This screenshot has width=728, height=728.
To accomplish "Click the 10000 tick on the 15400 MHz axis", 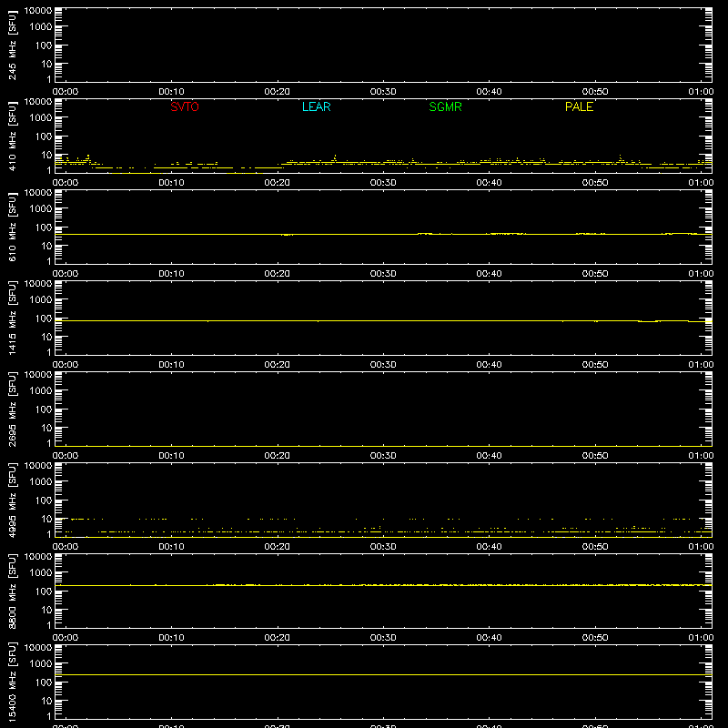I will [38, 648].
